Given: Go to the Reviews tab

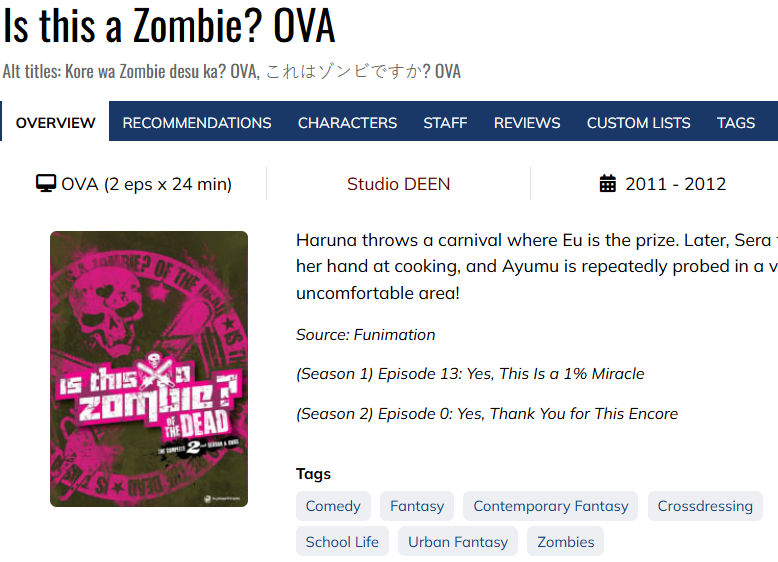Looking at the screenshot, I should [x=527, y=123].
